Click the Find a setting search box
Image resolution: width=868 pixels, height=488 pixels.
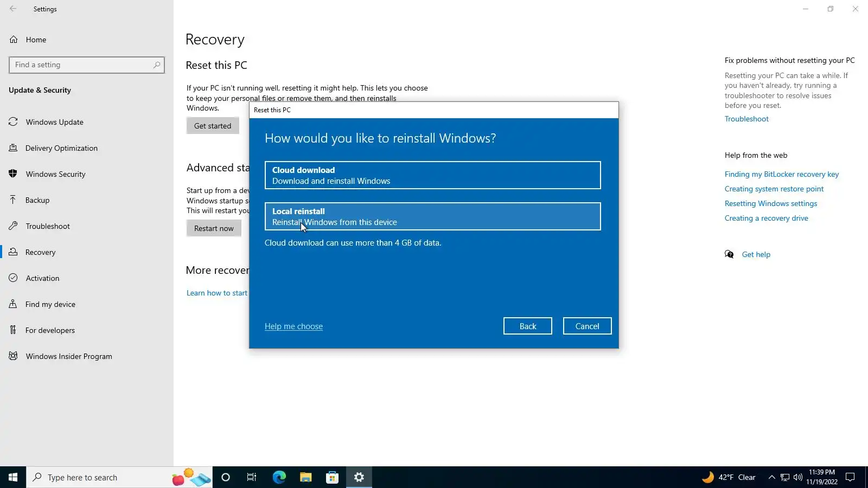tap(87, 65)
